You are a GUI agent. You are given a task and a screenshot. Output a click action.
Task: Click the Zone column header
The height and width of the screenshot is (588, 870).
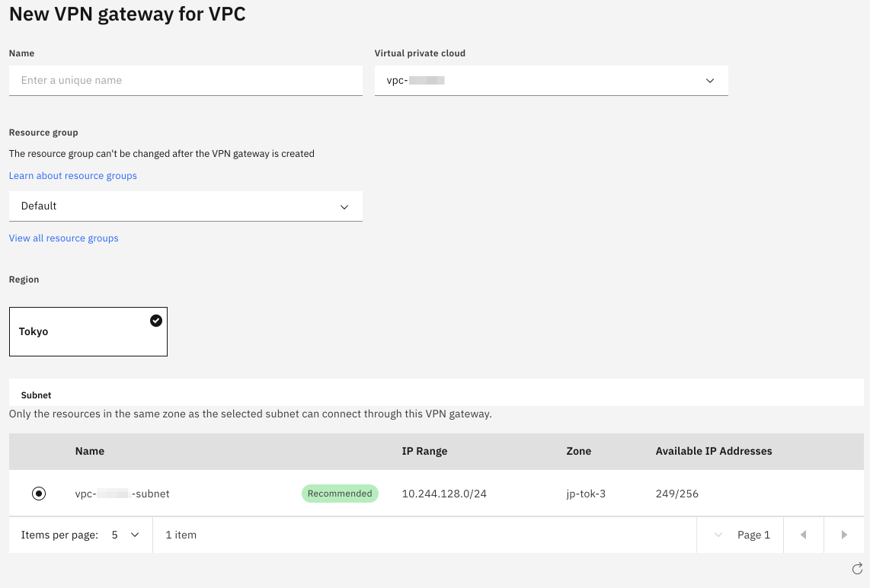tap(578, 451)
